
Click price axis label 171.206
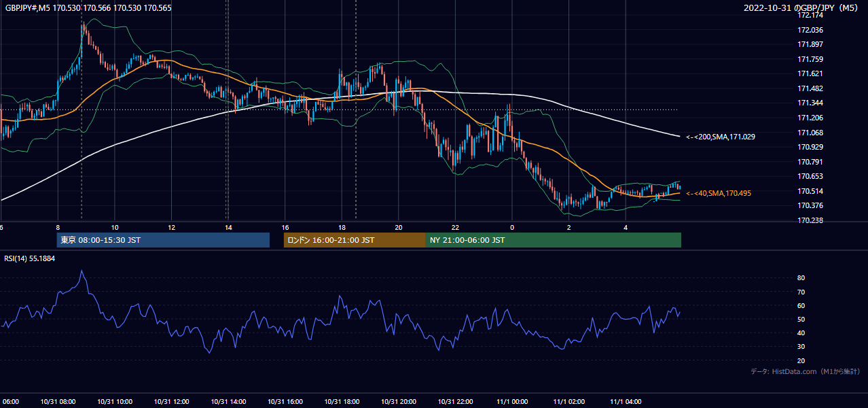pyautogui.click(x=811, y=118)
